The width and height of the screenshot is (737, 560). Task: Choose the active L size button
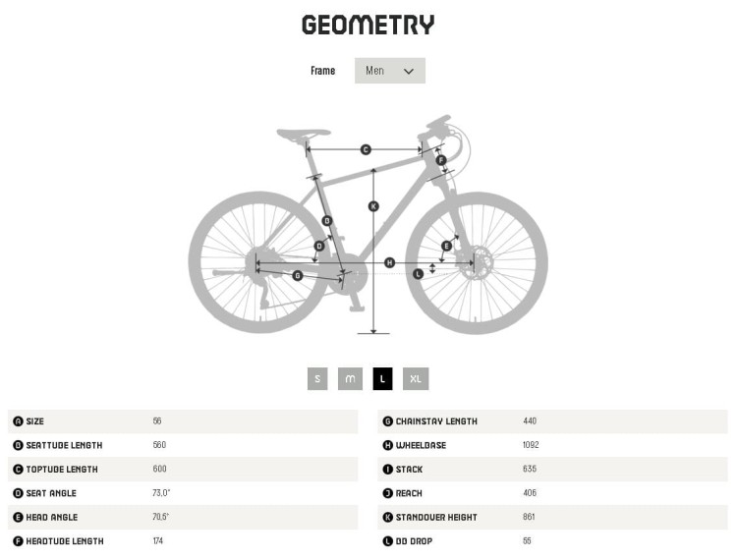(x=382, y=379)
